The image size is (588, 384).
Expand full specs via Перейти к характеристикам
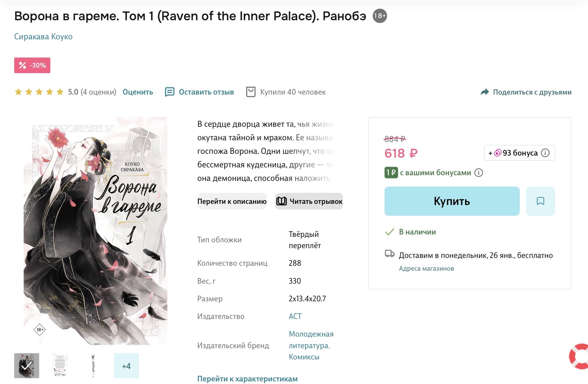pos(247,379)
